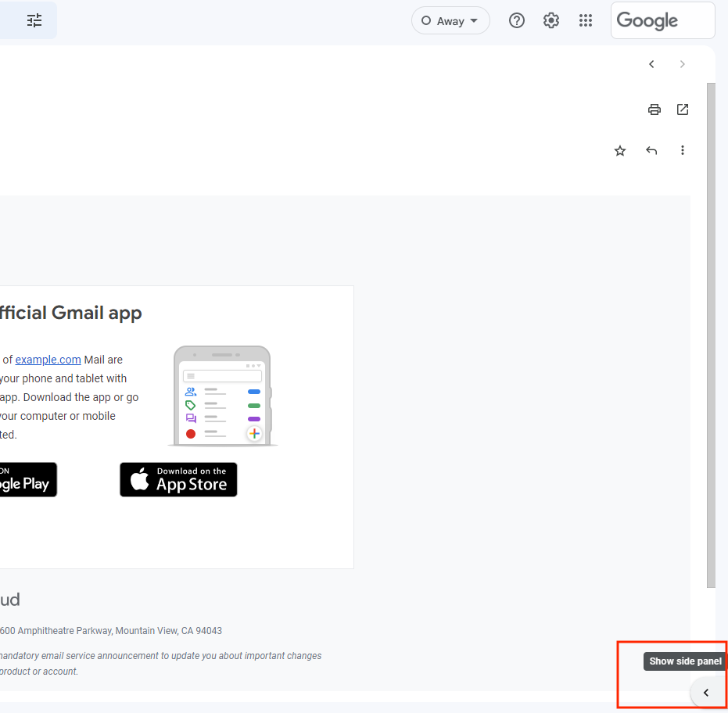Print the email message
This screenshot has width=728, height=713.
pyautogui.click(x=654, y=109)
